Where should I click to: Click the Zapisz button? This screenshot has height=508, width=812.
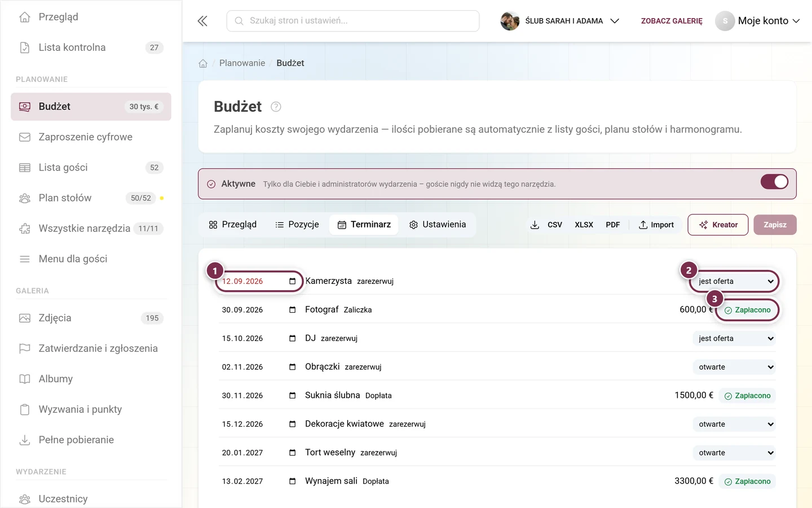click(775, 225)
